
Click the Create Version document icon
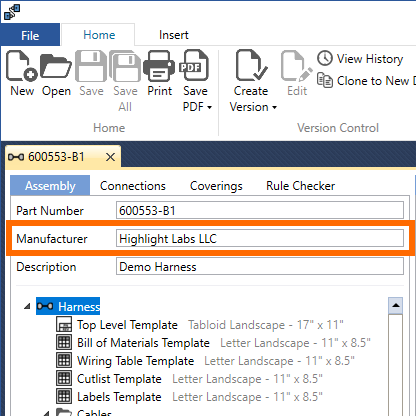[x=251, y=65]
